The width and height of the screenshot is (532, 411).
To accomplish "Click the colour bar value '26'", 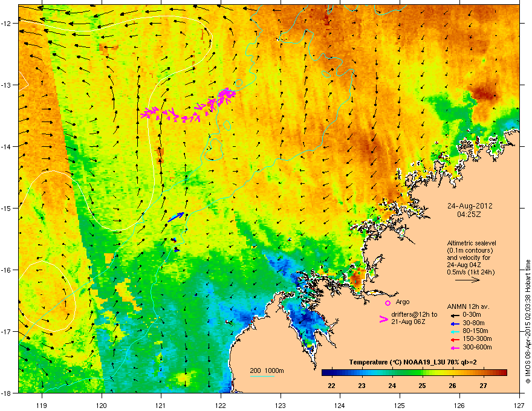I will click(x=452, y=386).
